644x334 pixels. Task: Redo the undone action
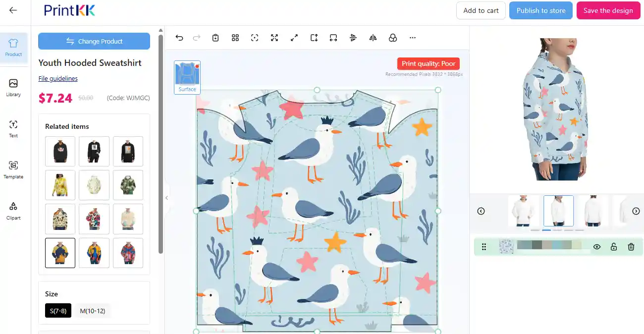[x=197, y=38]
